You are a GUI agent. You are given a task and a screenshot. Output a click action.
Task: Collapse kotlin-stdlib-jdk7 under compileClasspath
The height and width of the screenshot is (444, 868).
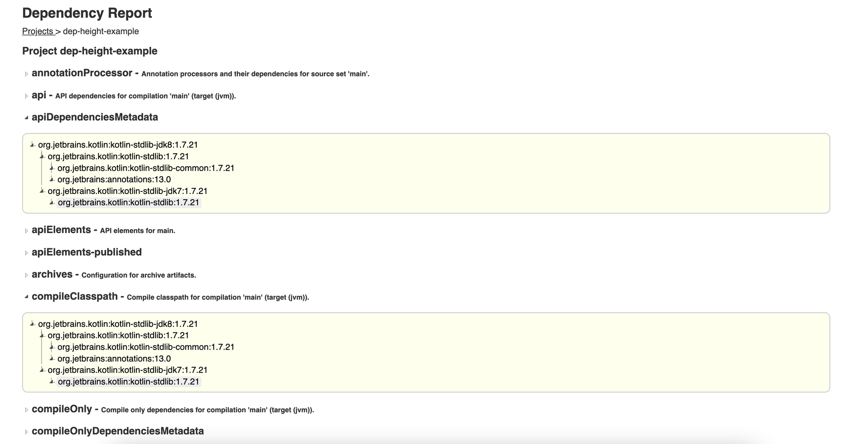click(x=42, y=370)
